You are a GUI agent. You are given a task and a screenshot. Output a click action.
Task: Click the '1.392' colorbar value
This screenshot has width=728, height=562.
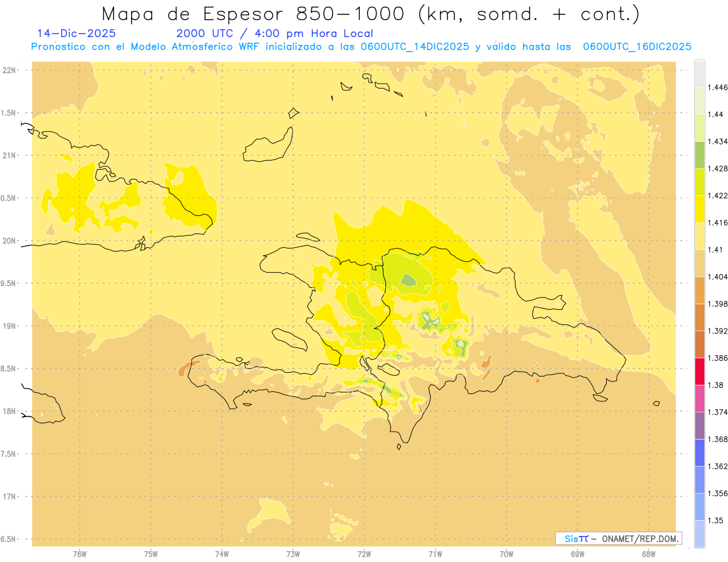[718, 331]
